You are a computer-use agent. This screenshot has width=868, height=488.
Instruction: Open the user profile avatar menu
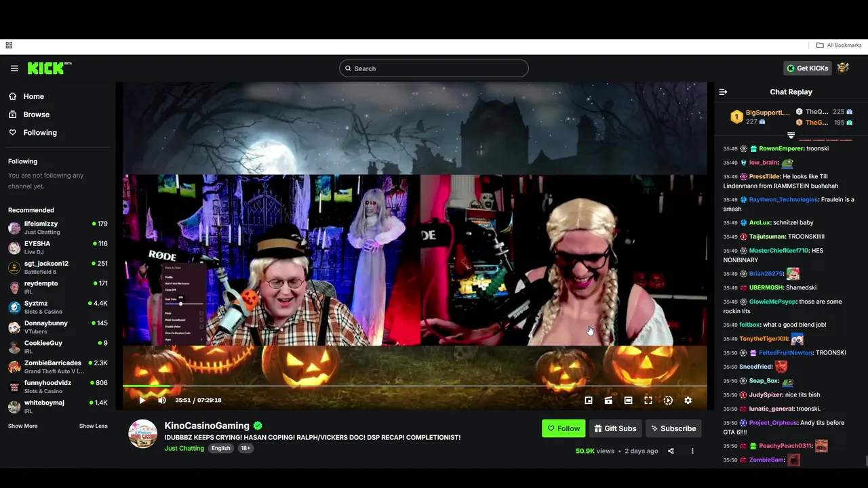coord(843,68)
